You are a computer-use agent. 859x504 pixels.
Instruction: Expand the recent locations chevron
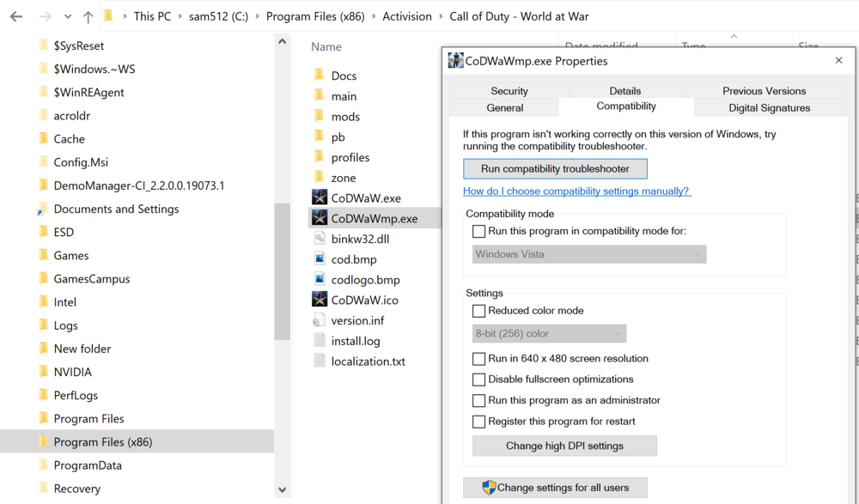pos(68,16)
